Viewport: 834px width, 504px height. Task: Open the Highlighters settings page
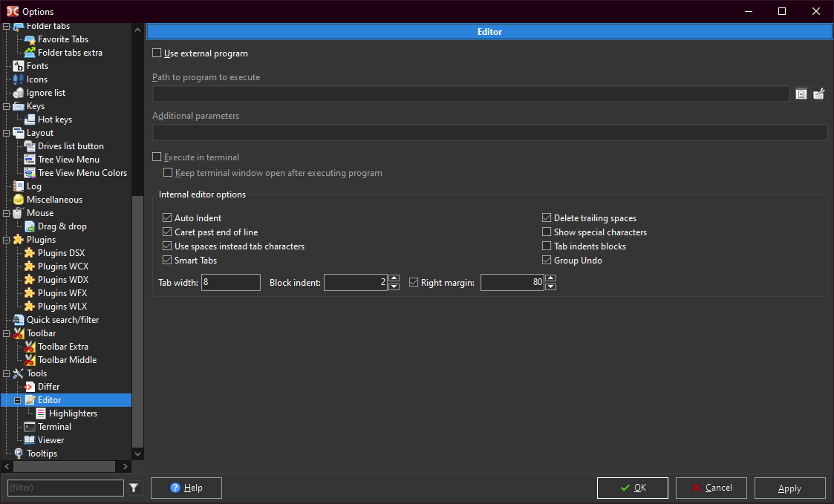tap(73, 413)
